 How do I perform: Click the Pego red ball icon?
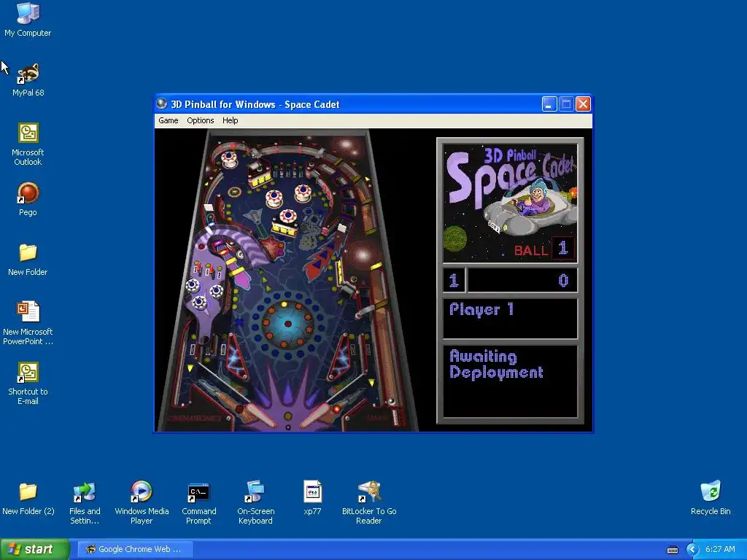[28, 192]
